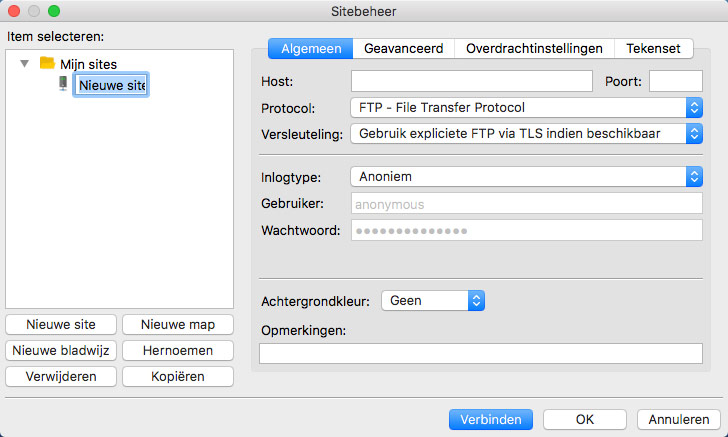
Task: Go to the Algemeen tab
Action: coord(311,48)
